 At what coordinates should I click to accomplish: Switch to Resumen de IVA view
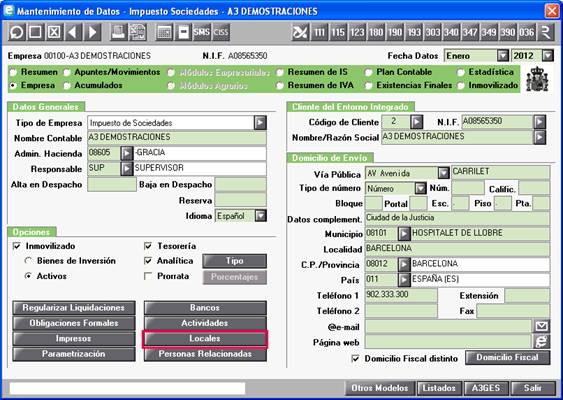click(x=280, y=86)
